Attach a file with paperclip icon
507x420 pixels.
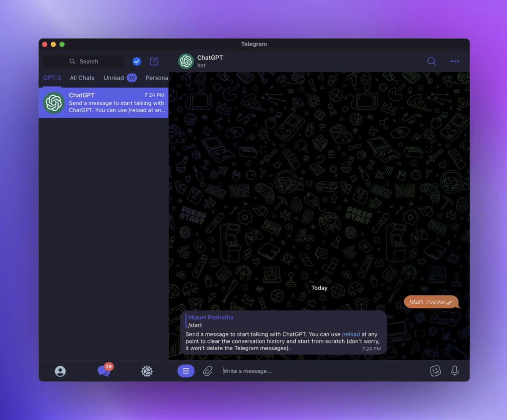pos(207,371)
